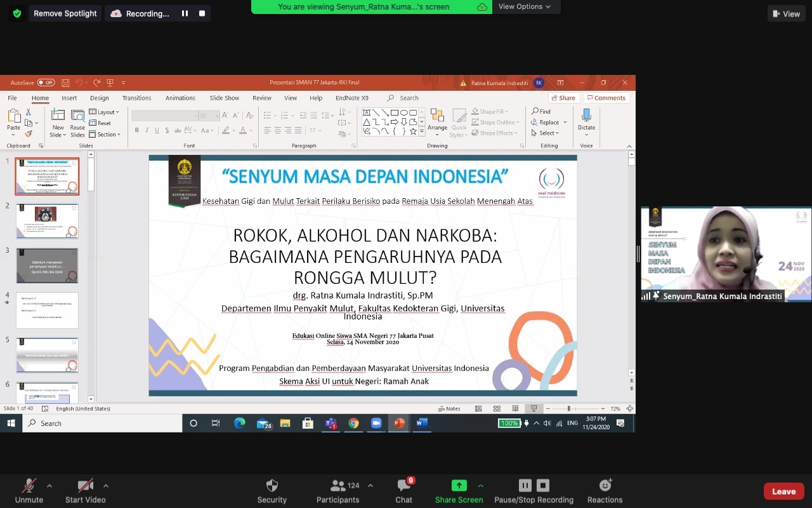The height and width of the screenshot is (508, 812).
Task: Select the Text Box drawing tool
Action: (x=367, y=112)
